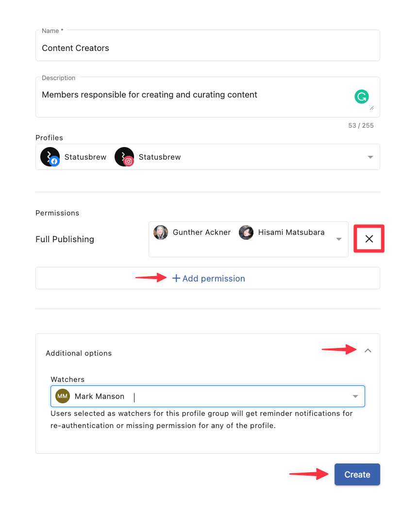Screen dimensions: 420x512
Task: Click the Full Publishing permission label
Action: click(65, 239)
